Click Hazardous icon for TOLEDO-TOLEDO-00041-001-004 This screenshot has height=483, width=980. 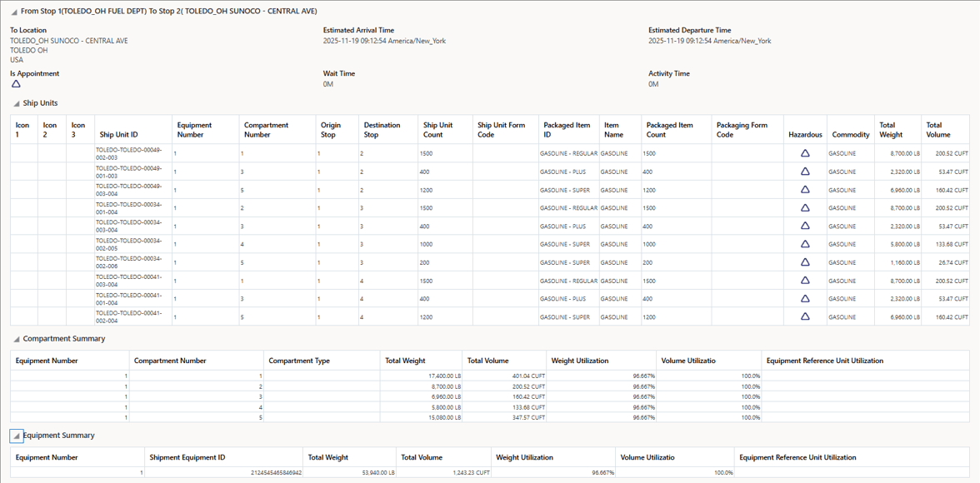(x=804, y=299)
